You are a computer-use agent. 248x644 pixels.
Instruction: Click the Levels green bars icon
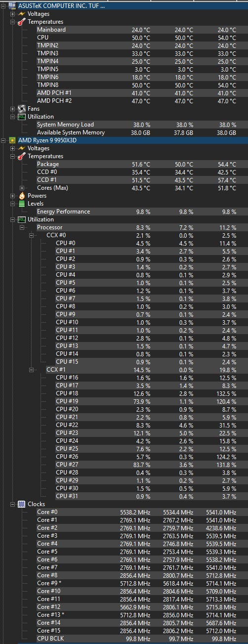coord(22,204)
